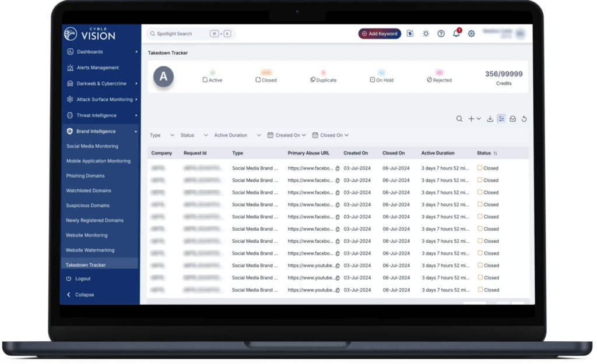Toggle the theme brightness sun icon
597x364 pixels.
[426, 34]
